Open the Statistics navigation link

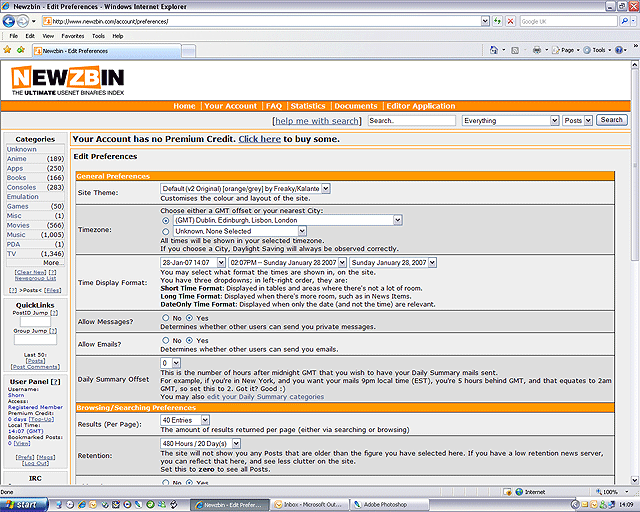(308, 106)
